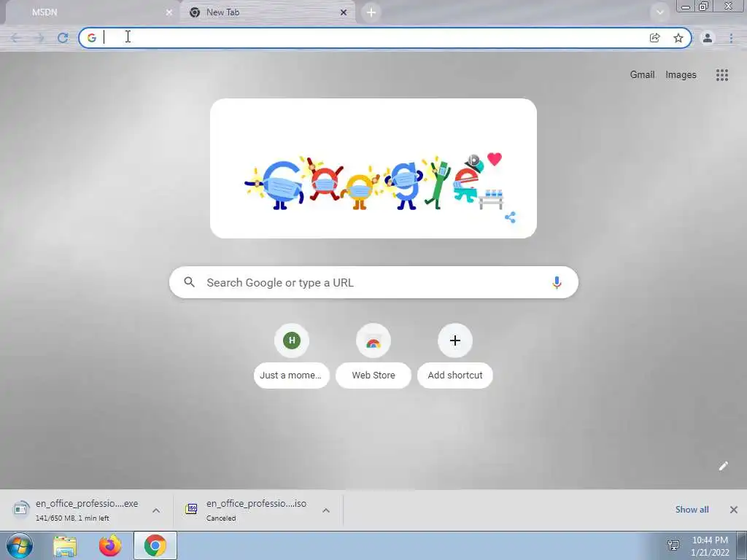747x560 pixels.
Task: Open the Web Store shortcut icon
Action: pos(373,341)
